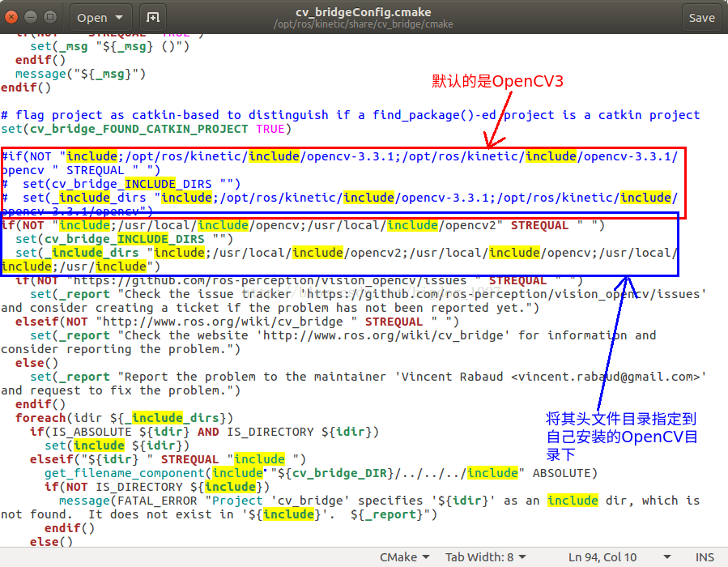Toggle INS insert/overwrite mode
Image resolution: width=728 pixels, height=567 pixels.
pos(704,556)
